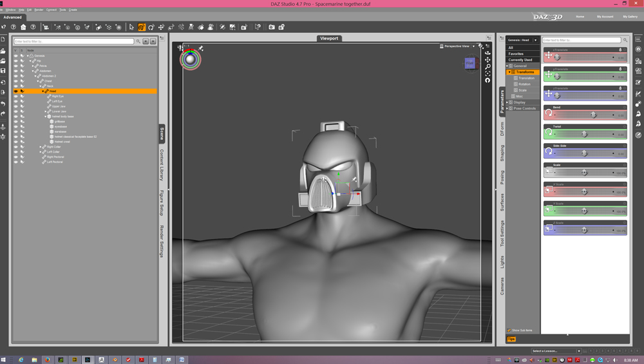Click the Save file icon
Viewport: 644px width, 364px height.
click(x=3, y=71)
